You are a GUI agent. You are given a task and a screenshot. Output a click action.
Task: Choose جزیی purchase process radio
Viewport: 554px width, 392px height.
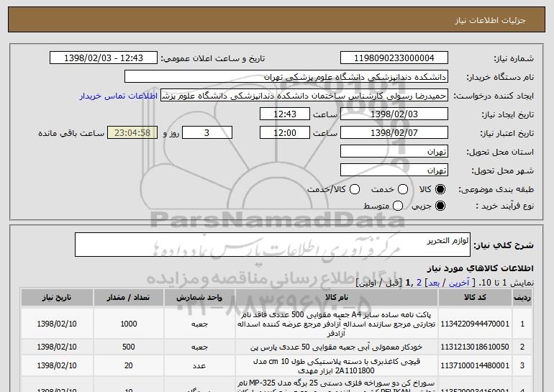(440, 206)
